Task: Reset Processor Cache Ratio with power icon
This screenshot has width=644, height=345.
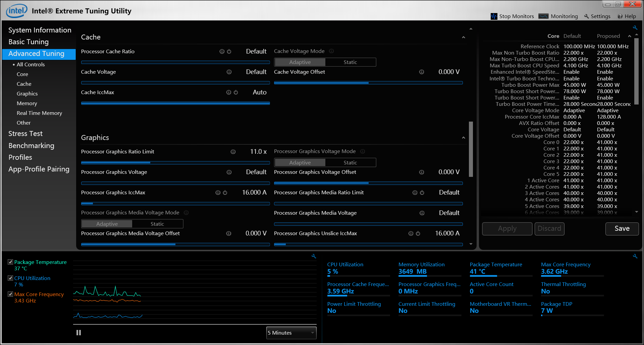Action: [229, 52]
